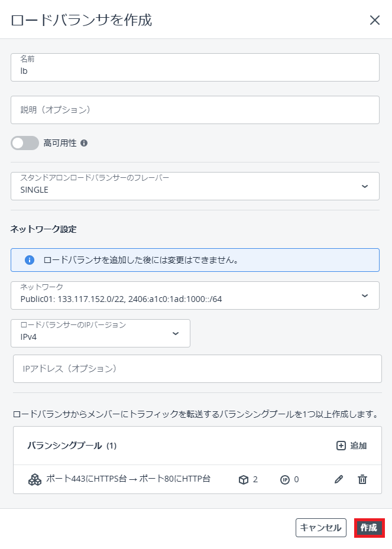Screen dimensions: 392x549
Task: Click the 名前 input field
Action: click(195, 70)
